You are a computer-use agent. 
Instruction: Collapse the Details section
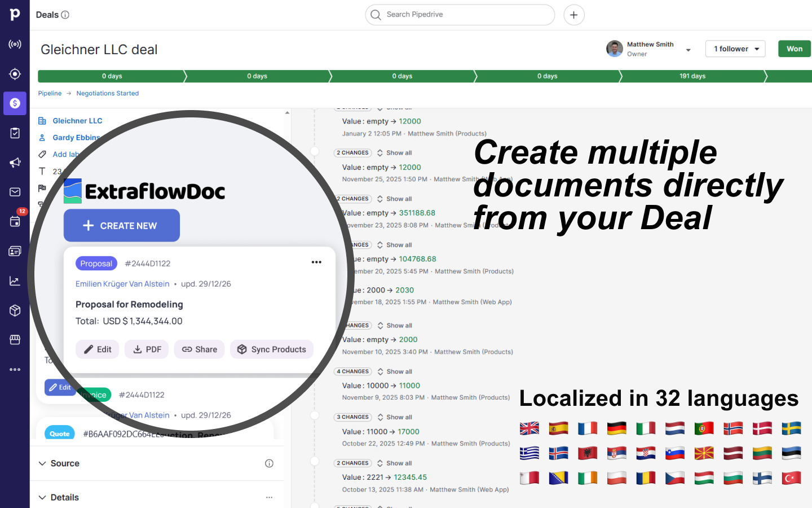coord(42,497)
